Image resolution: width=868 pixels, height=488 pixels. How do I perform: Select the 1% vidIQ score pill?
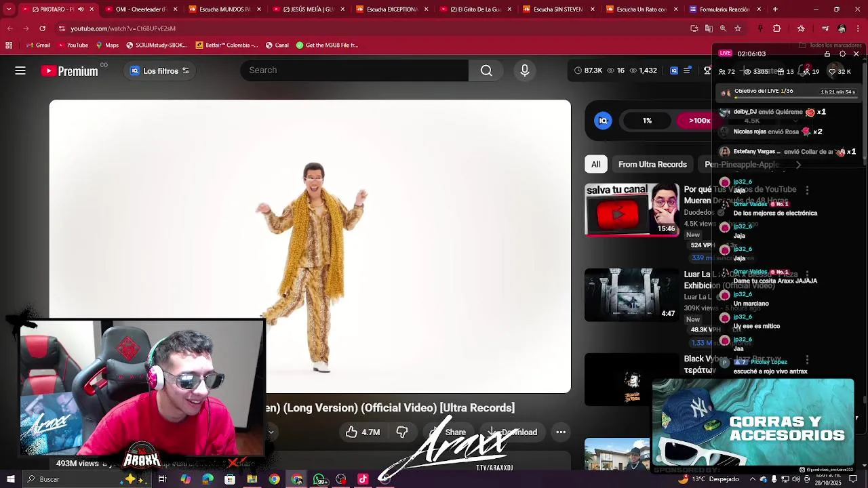click(647, 121)
